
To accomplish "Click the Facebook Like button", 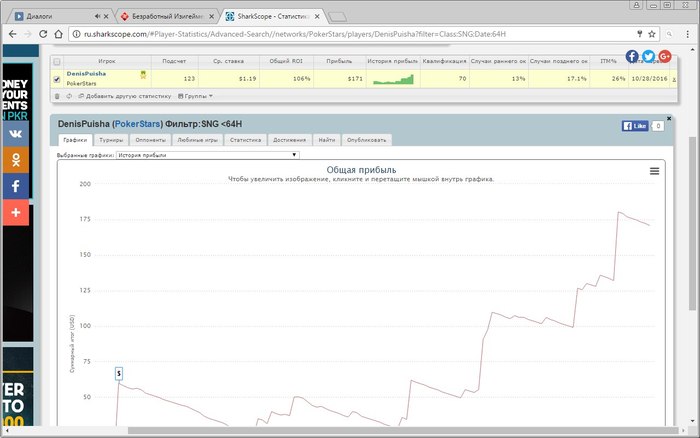I will (x=635, y=126).
